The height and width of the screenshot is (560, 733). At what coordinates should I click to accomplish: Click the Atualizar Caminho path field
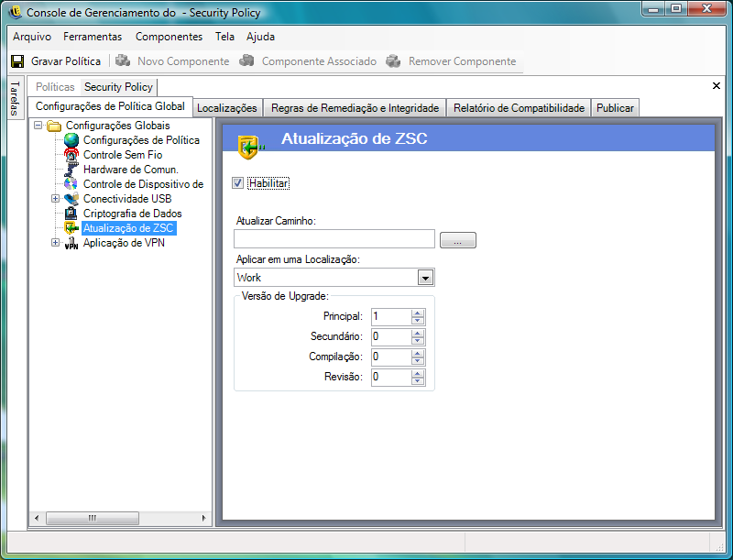[x=334, y=239]
